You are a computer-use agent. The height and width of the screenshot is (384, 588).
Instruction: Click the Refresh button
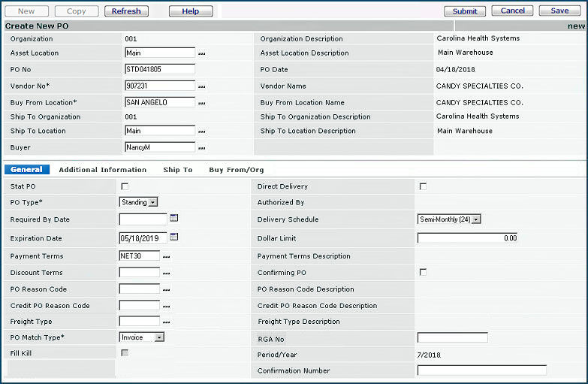[126, 11]
